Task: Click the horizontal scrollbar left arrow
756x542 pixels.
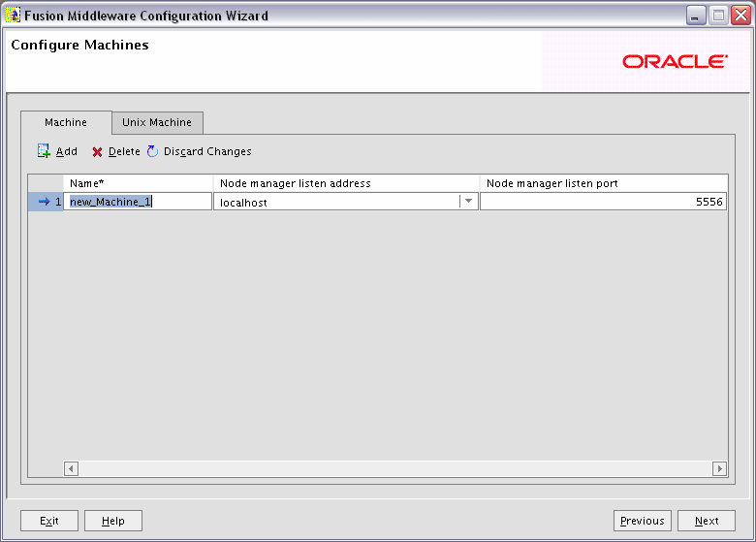Action: [x=72, y=468]
